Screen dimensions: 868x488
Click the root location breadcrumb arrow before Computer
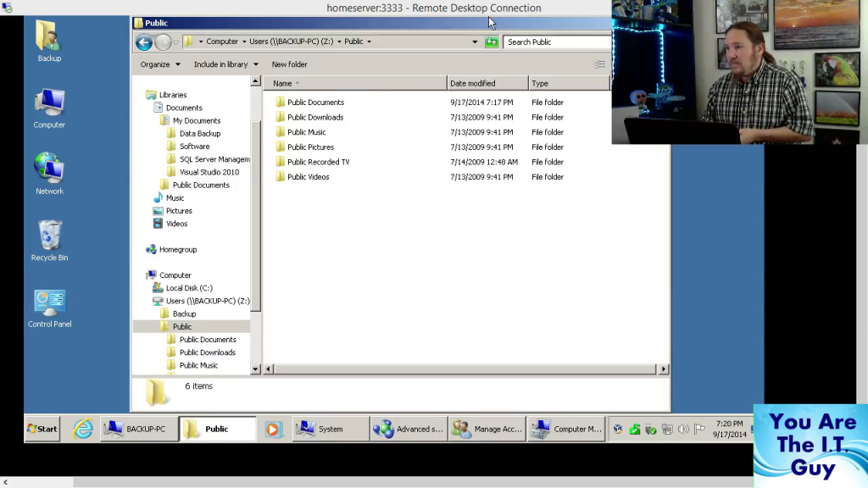point(200,42)
